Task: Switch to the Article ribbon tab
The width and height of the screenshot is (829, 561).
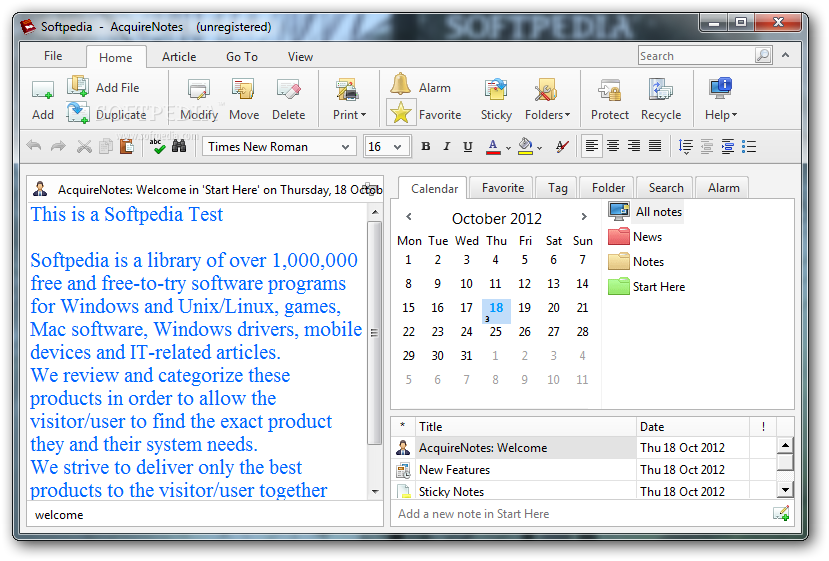Action: pos(179,57)
